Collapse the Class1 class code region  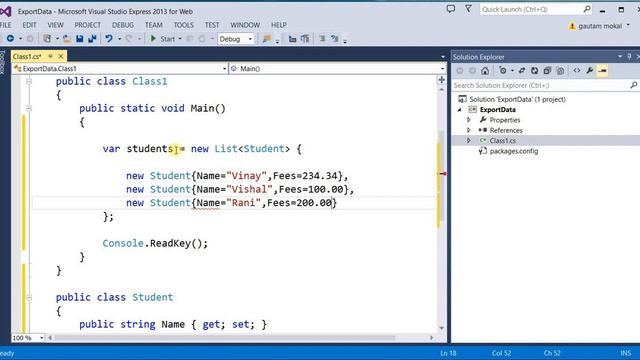tap(29, 81)
